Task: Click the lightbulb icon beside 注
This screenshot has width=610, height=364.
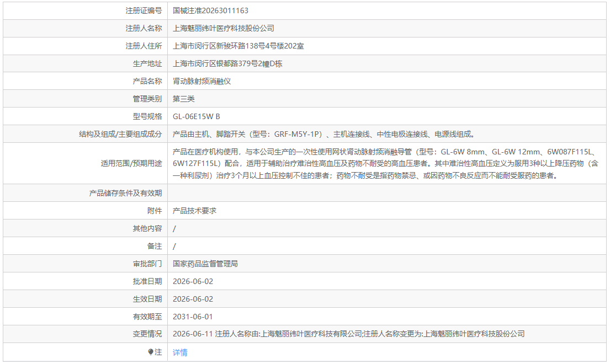Action: [x=151, y=352]
